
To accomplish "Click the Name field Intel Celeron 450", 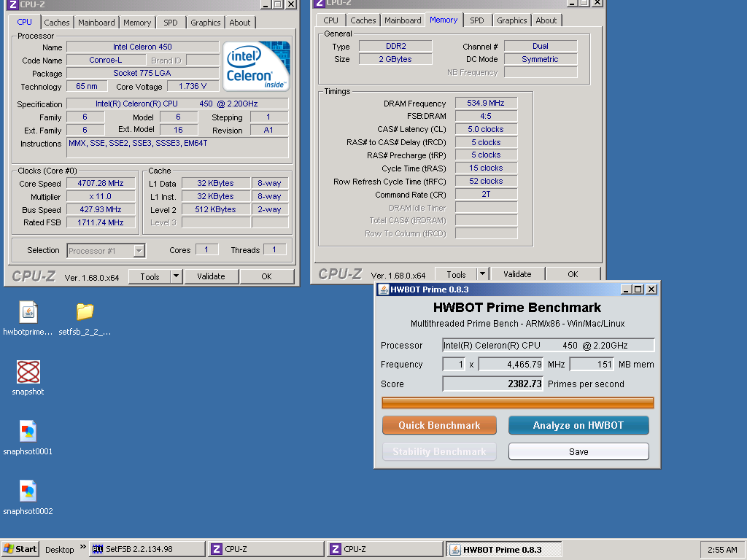I will click(142, 47).
